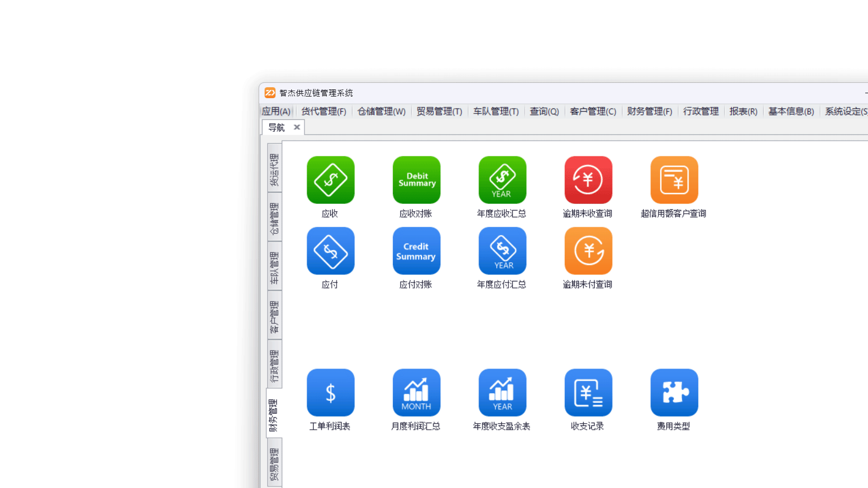Switch to 仓储管理 side tab
Viewport: 868px width, 488px height.
tap(274, 218)
